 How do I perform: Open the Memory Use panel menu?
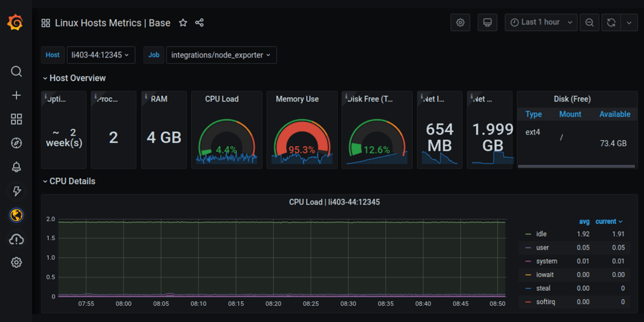tap(297, 99)
